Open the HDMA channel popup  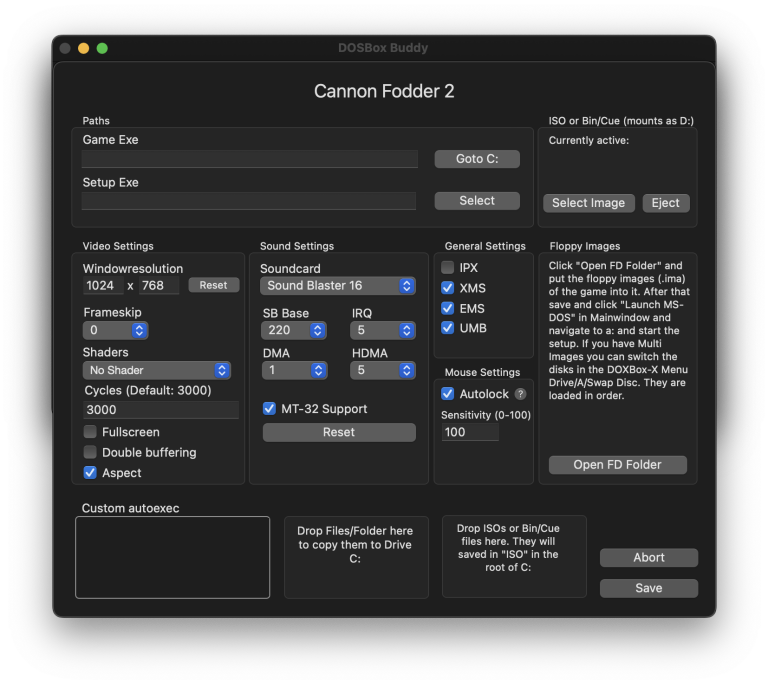point(383,370)
